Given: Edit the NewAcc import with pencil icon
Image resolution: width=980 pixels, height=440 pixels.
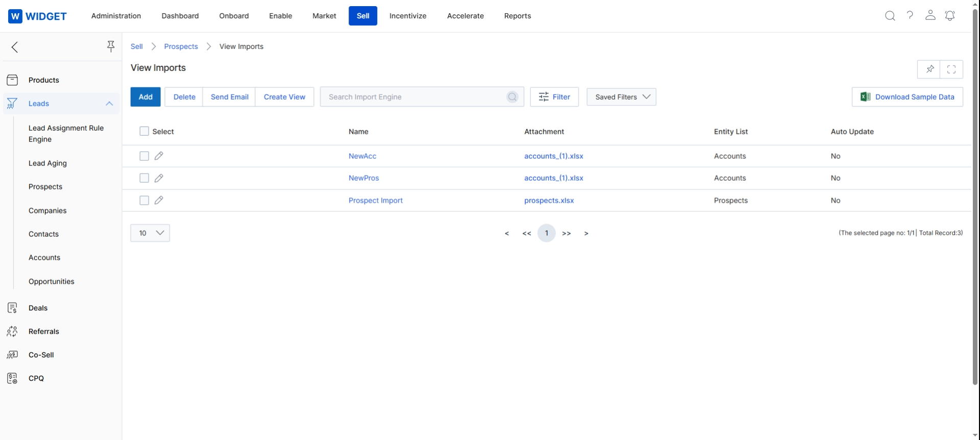Looking at the screenshot, I should tap(159, 156).
